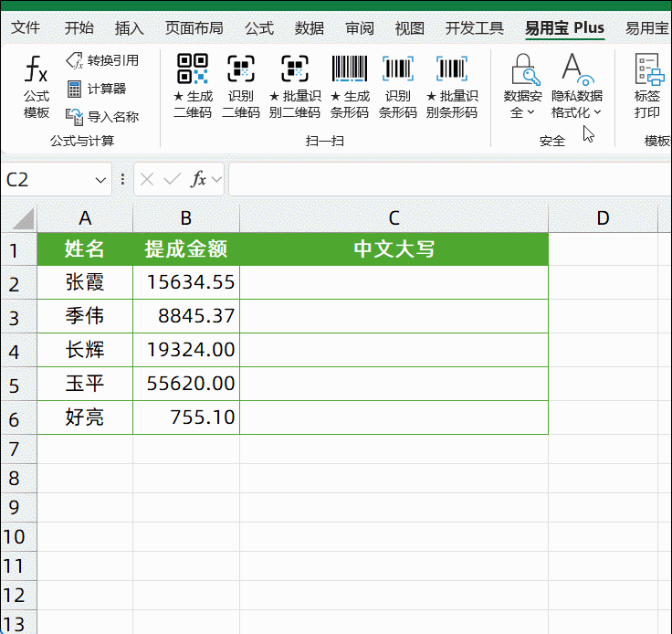Click Generate Barcode (生成条形码) icon
Screen dimensions: 672x634
pos(349,86)
